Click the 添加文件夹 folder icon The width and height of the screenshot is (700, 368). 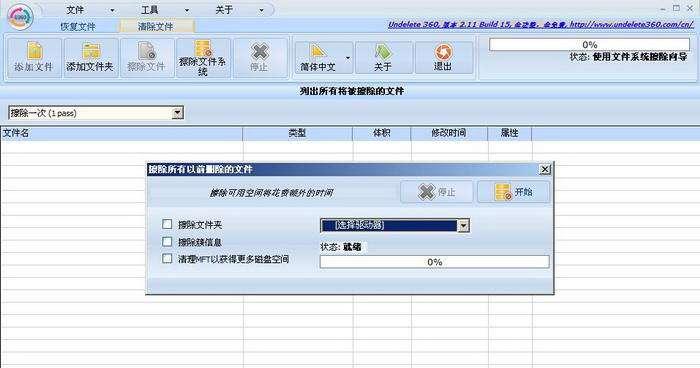[x=91, y=50]
